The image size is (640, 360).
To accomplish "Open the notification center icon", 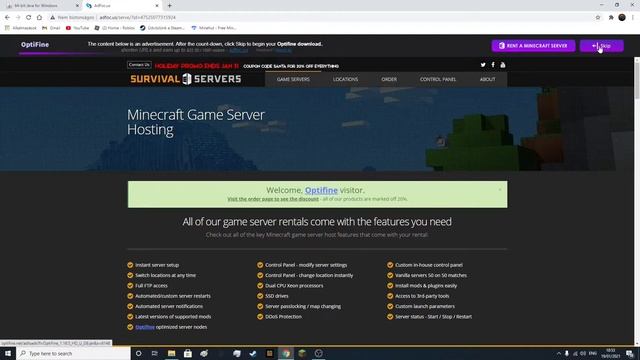I will [x=630, y=353].
